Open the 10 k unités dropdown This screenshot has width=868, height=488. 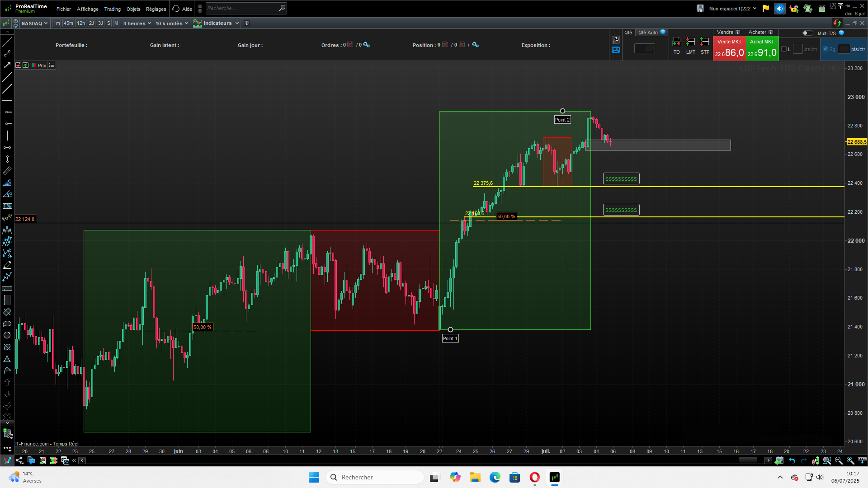coord(171,23)
